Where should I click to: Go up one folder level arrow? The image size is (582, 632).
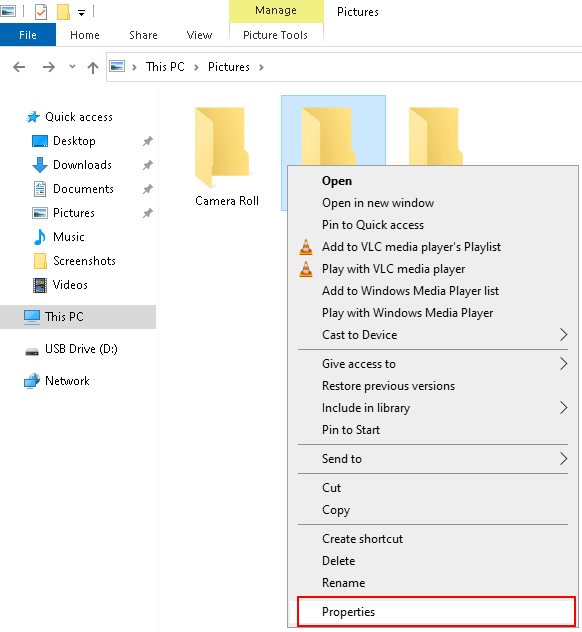93,67
